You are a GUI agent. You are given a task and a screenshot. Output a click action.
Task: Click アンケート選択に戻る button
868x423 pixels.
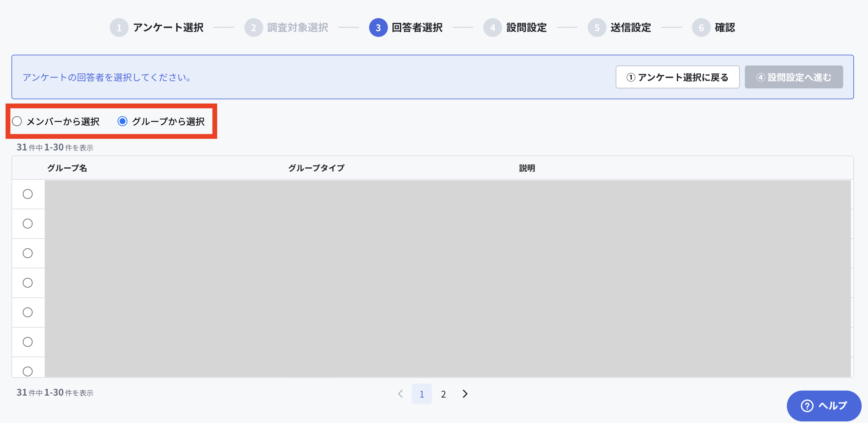pyautogui.click(x=677, y=77)
